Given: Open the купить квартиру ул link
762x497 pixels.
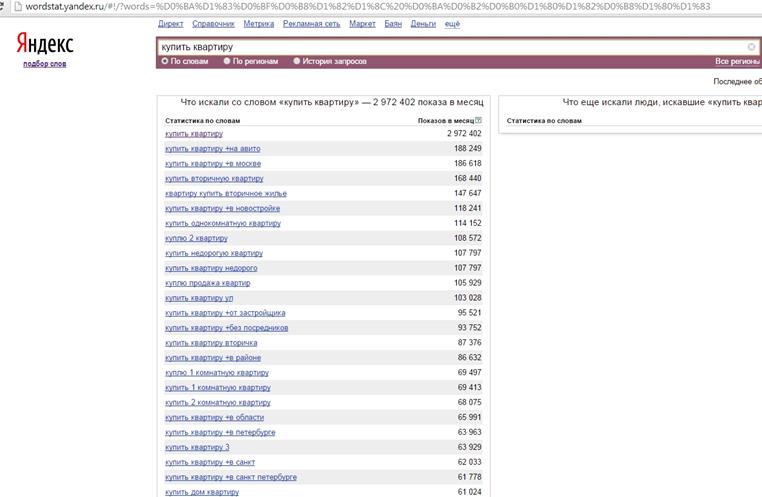Looking at the screenshot, I should click(199, 298).
